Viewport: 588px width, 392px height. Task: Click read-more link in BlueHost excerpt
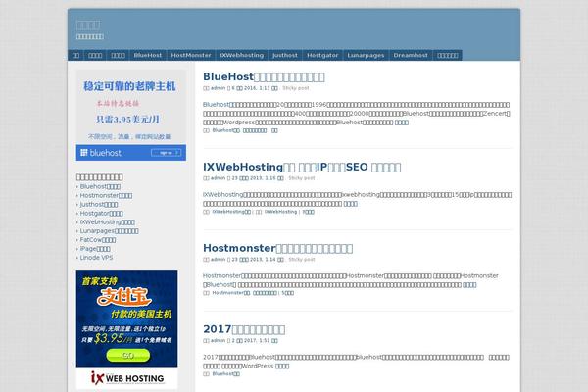point(401,122)
